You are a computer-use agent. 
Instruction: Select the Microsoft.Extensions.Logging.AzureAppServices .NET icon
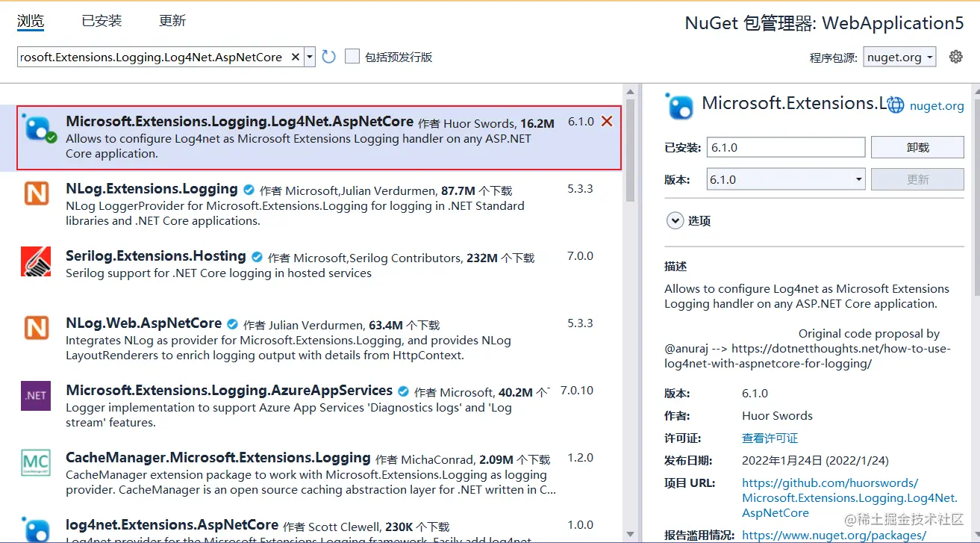coord(36,396)
